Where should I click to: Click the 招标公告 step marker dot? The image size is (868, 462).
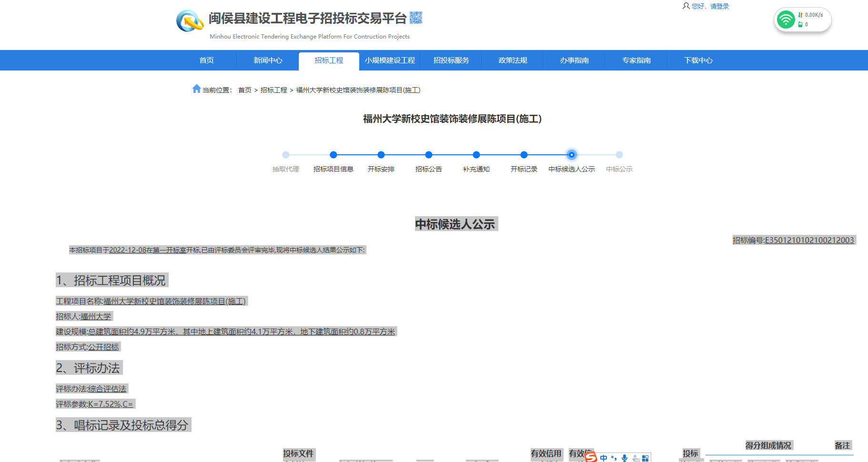(x=429, y=155)
